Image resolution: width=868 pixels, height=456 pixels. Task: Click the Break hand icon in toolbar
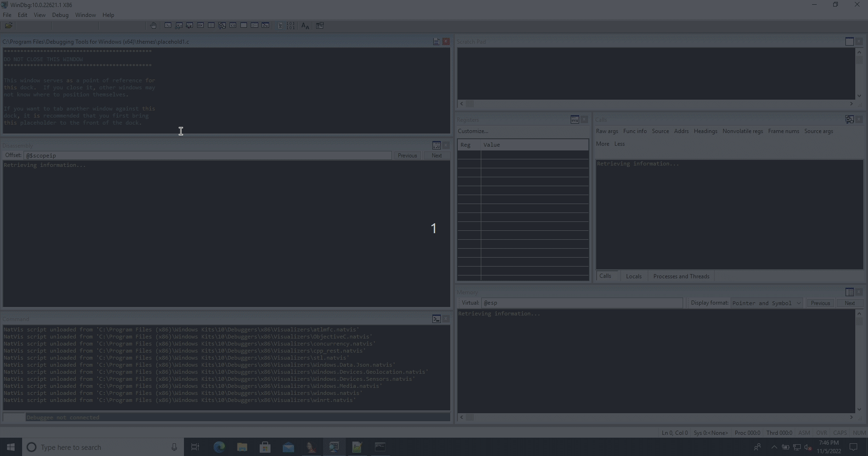pos(153,26)
